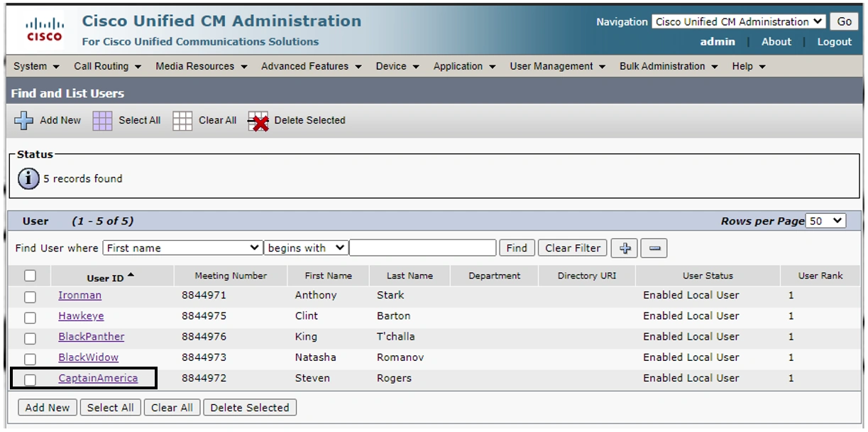
Task: Click the User Status column header
Action: [x=708, y=276]
